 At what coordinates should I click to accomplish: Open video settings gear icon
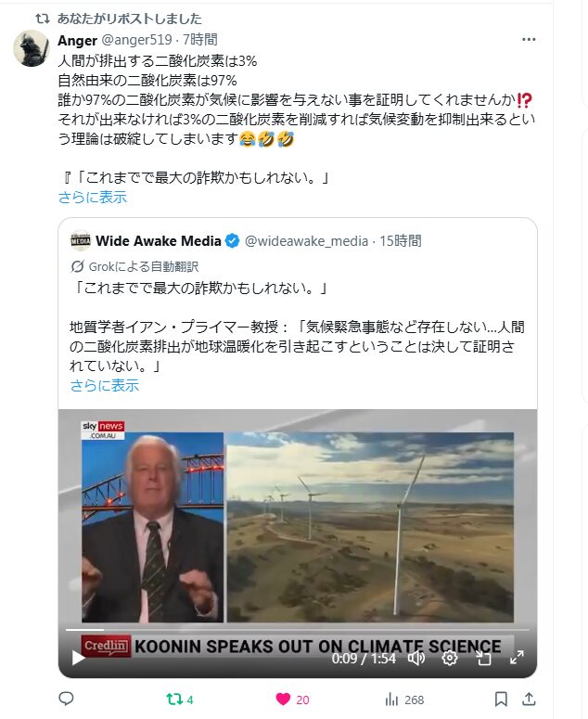[x=450, y=659]
